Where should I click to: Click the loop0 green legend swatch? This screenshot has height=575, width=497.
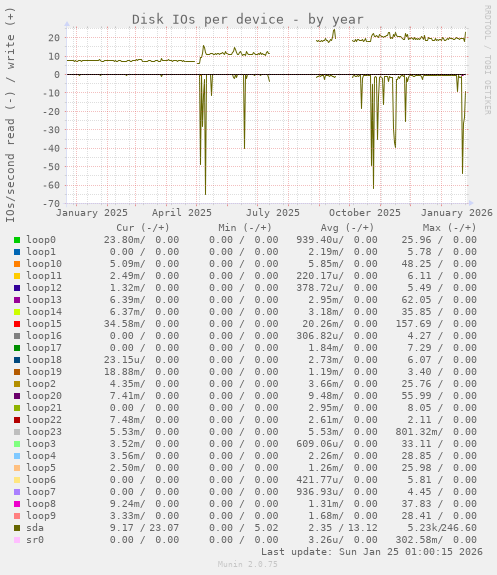click(x=17, y=240)
